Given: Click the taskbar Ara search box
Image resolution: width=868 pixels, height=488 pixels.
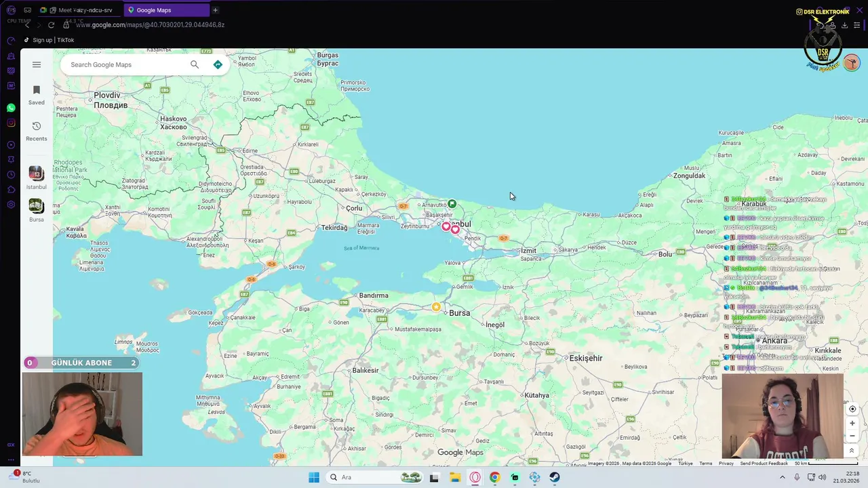Looking at the screenshot, I should (x=374, y=477).
